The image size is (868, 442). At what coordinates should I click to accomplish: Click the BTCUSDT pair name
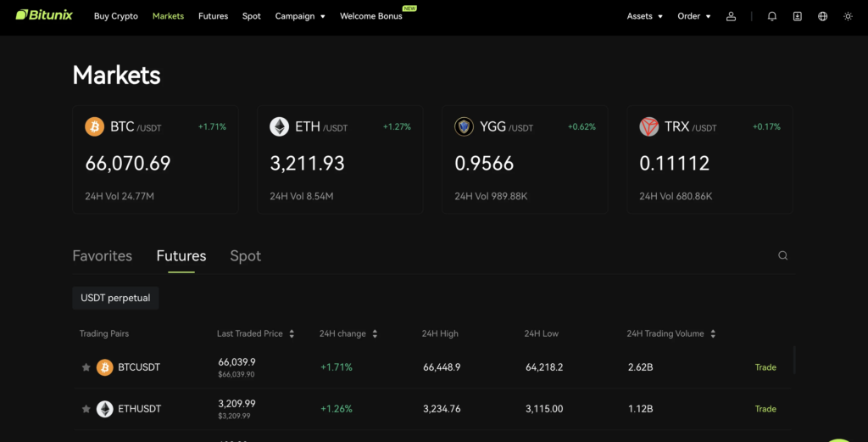139,367
